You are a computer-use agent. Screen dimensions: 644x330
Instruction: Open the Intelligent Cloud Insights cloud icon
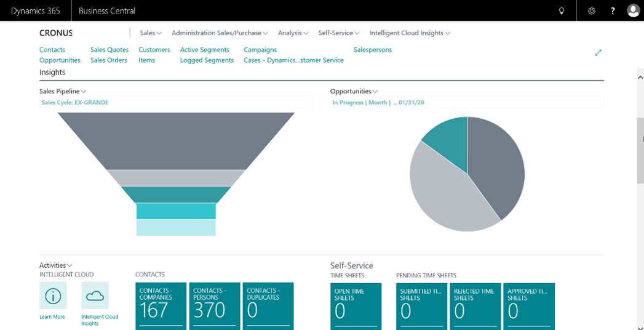pyautogui.click(x=95, y=296)
